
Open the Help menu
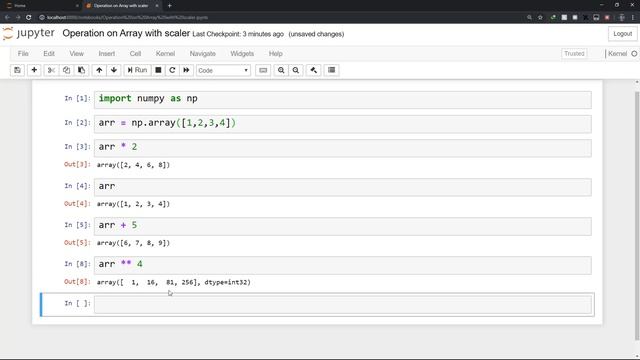pos(276,53)
